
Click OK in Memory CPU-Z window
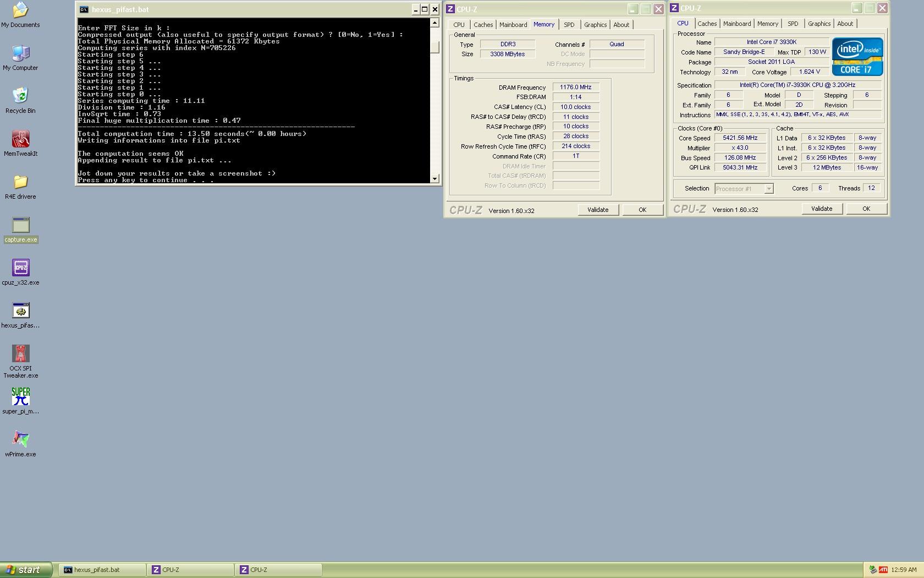pos(642,210)
